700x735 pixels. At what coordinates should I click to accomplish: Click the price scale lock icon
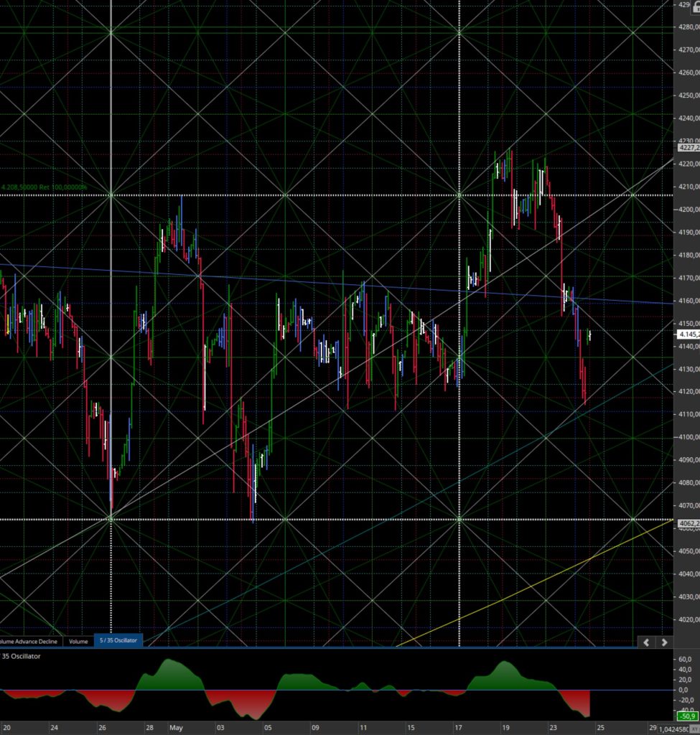(696, 6)
